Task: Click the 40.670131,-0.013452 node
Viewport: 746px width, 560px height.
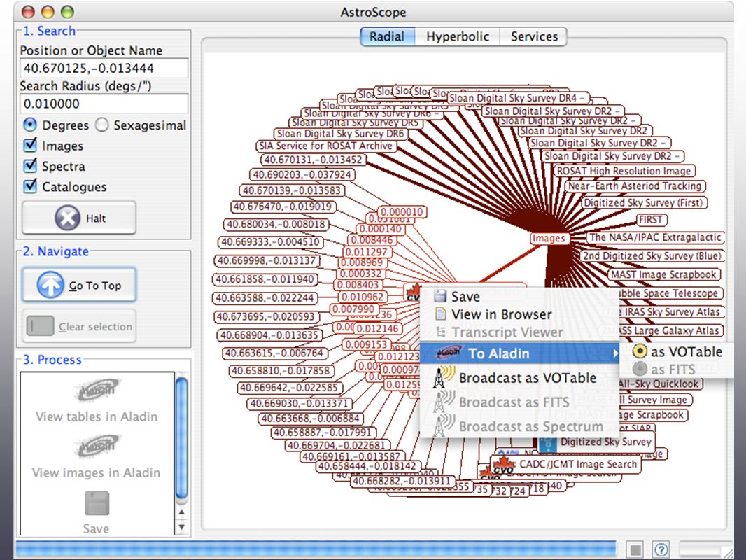Action: [313, 160]
